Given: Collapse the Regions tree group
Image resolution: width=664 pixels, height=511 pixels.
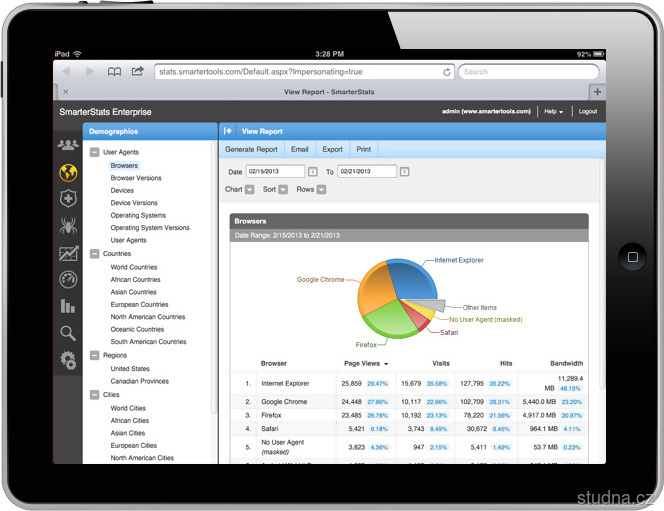Looking at the screenshot, I should click(94, 355).
